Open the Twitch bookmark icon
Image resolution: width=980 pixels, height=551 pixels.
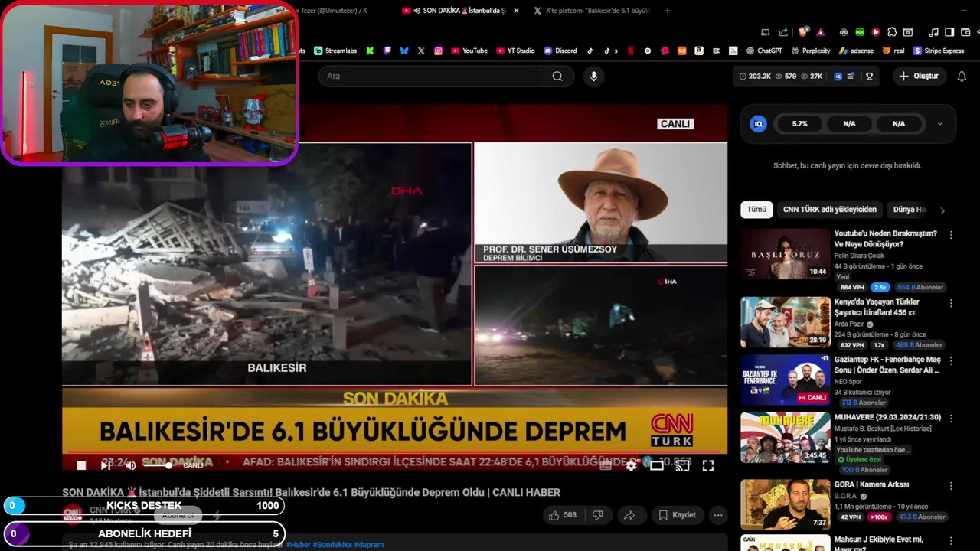[387, 51]
